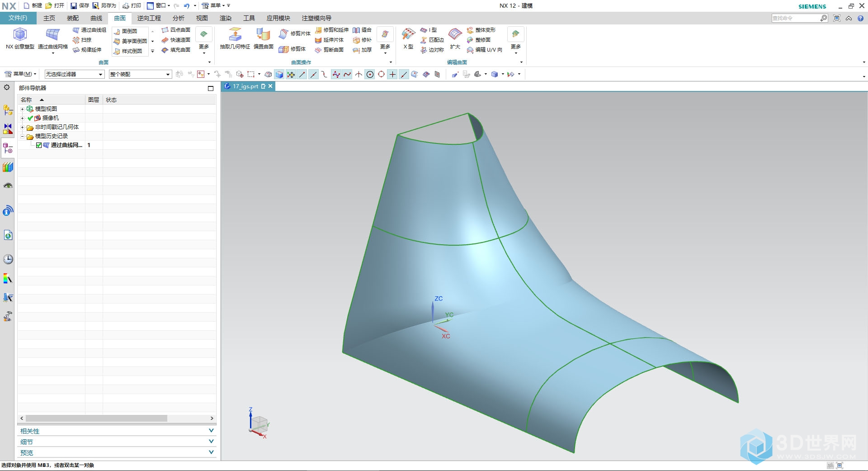The height and width of the screenshot is (471, 868).
Task: Click 打印 in quick access bar
Action: click(x=132, y=5)
